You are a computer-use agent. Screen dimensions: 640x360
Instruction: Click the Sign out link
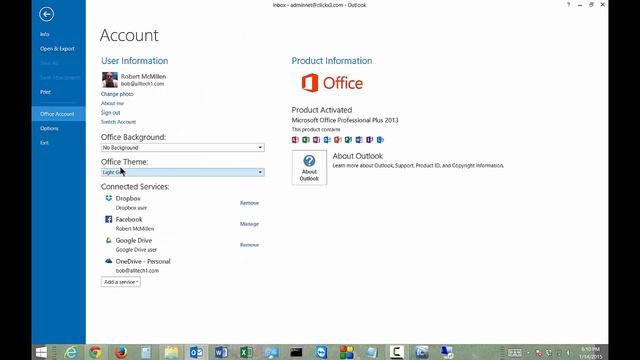(x=111, y=113)
